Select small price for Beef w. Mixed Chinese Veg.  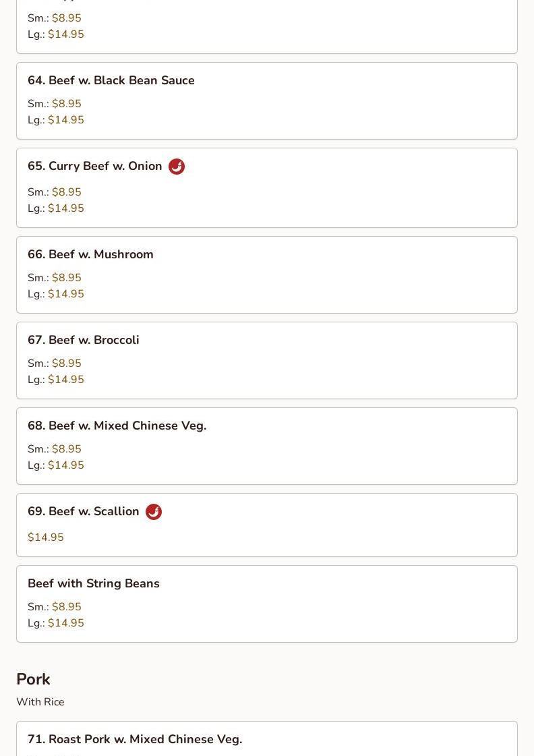click(x=55, y=449)
